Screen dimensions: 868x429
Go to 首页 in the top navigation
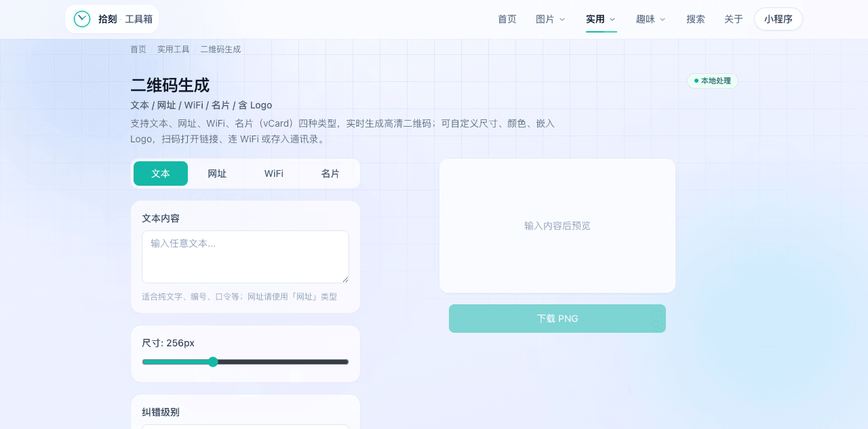pos(507,19)
